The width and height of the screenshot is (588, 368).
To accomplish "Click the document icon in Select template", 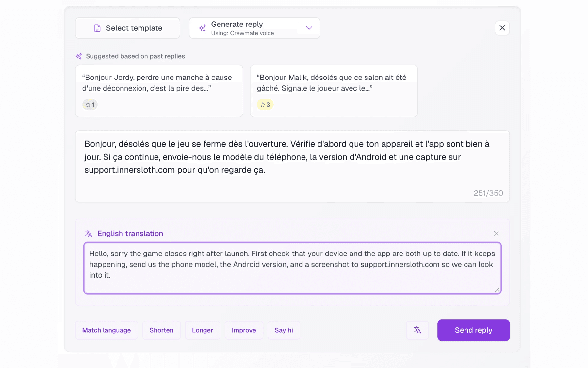I will 97,28.
